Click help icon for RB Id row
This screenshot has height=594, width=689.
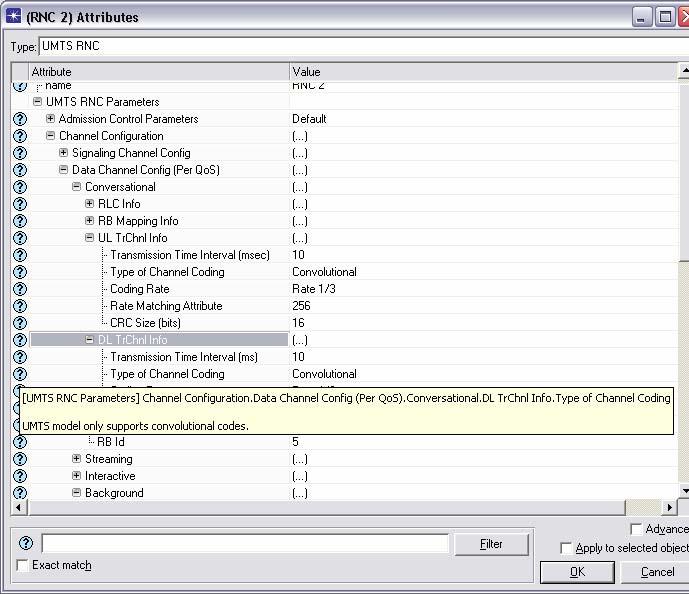pyautogui.click(x=20, y=442)
